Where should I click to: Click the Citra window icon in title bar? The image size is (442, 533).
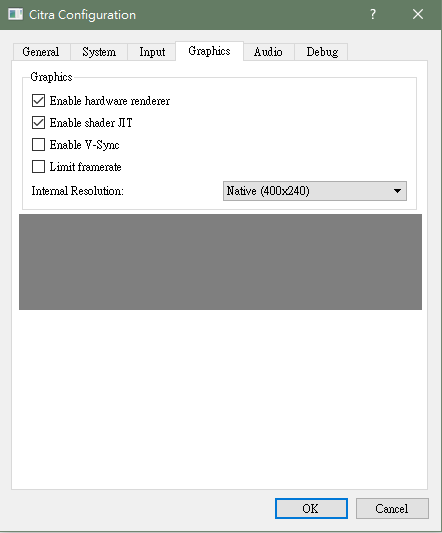[16, 15]
